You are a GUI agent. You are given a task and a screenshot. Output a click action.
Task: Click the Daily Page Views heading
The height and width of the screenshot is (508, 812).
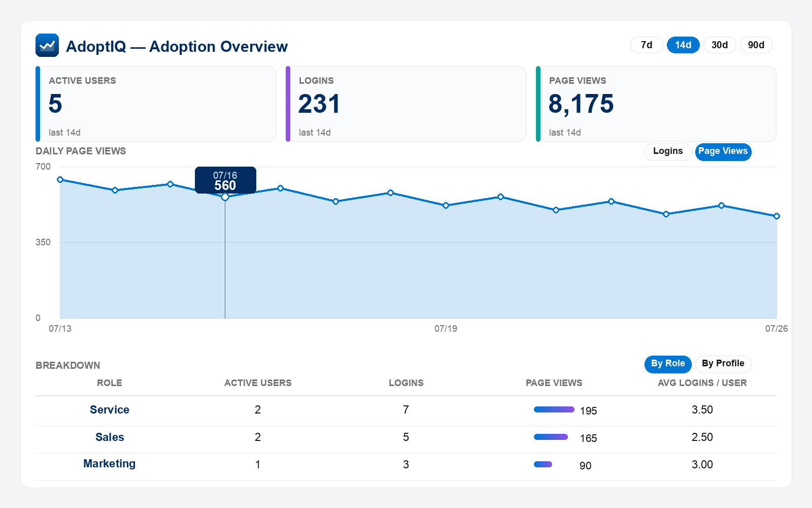81,151
